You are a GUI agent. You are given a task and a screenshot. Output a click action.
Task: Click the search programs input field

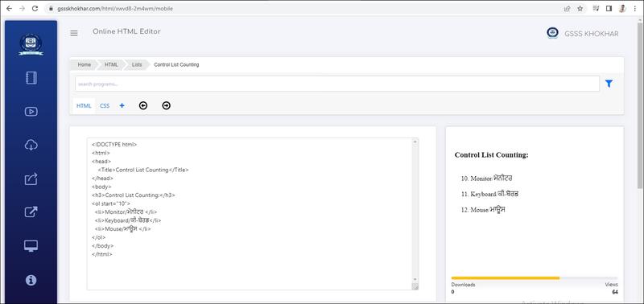pyautogui.click(x=337, y=84)
